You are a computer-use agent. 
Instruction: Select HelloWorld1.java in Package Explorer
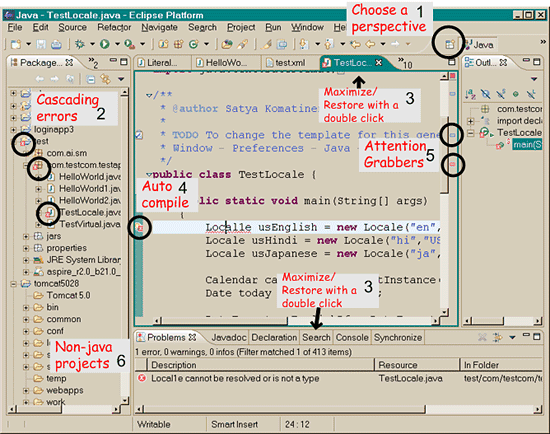89,189
